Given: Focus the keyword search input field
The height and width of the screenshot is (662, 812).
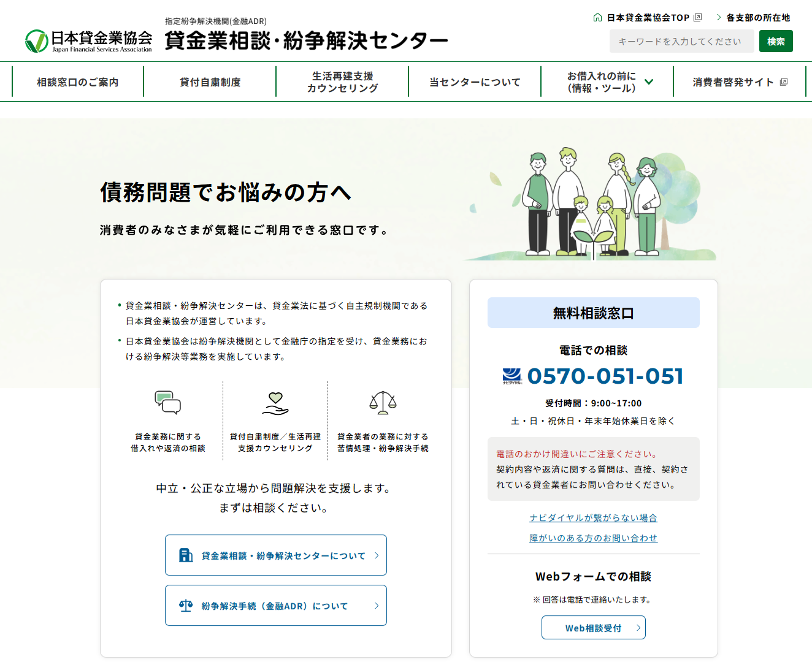Looking at the screenshot, I should (x=682, y=41).
